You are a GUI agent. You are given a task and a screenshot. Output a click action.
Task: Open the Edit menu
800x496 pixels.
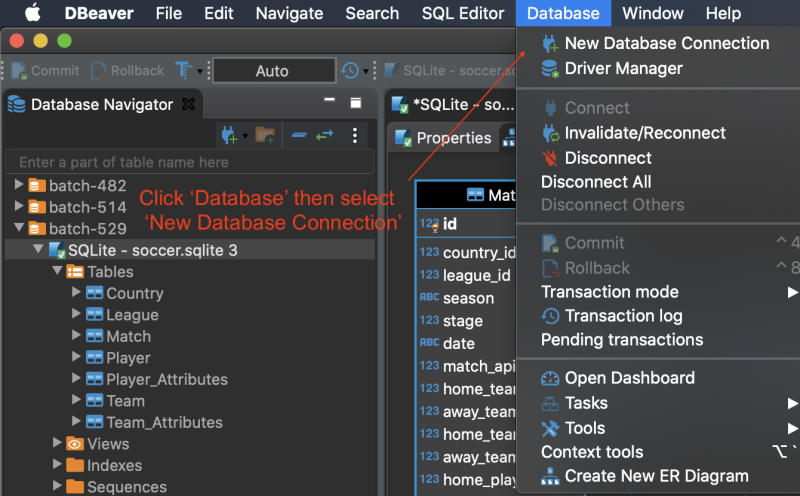(x=219, y=13)
